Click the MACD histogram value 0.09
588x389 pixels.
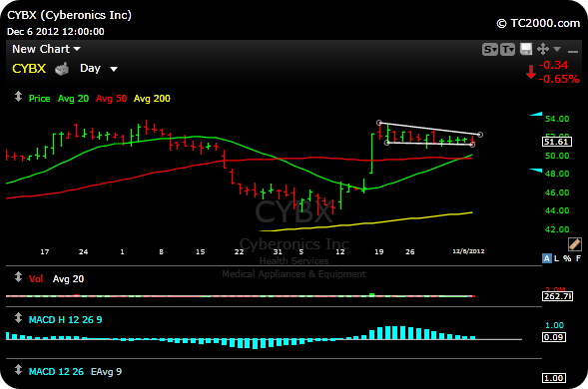pos(554,337)
